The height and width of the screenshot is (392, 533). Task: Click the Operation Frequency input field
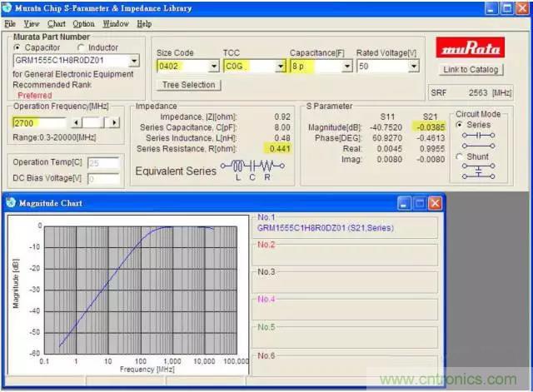[x=37, y=122]
